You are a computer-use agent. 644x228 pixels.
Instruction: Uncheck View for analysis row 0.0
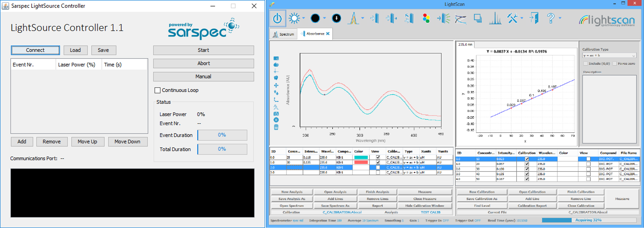click(x=378, y=157)
